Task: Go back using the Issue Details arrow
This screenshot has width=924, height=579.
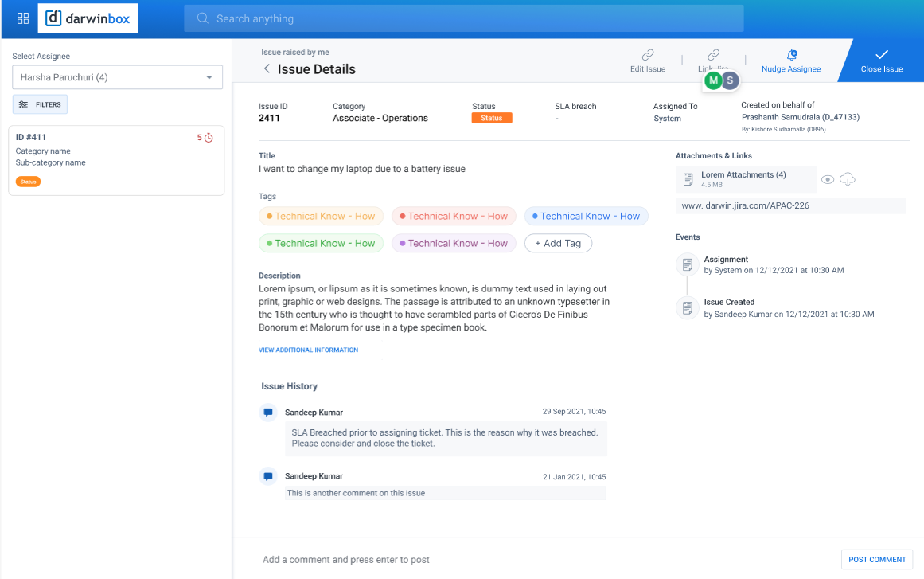Action: click(x=267, y=69)
